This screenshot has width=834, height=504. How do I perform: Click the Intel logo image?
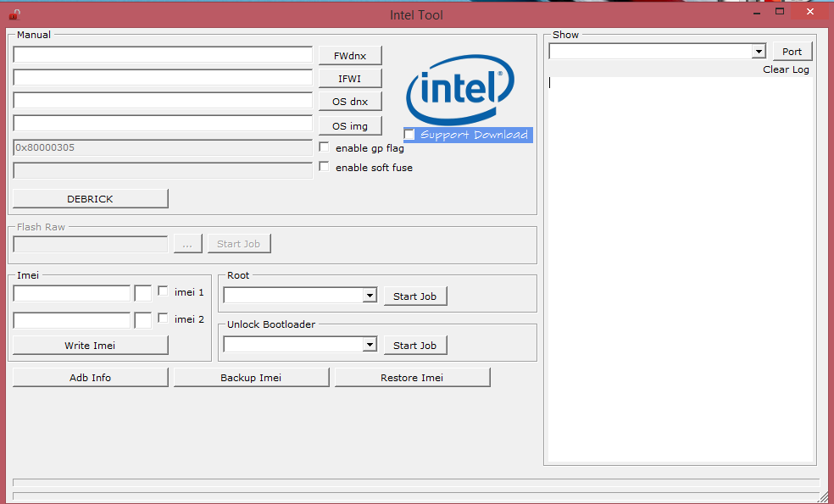tap(460, 89)
